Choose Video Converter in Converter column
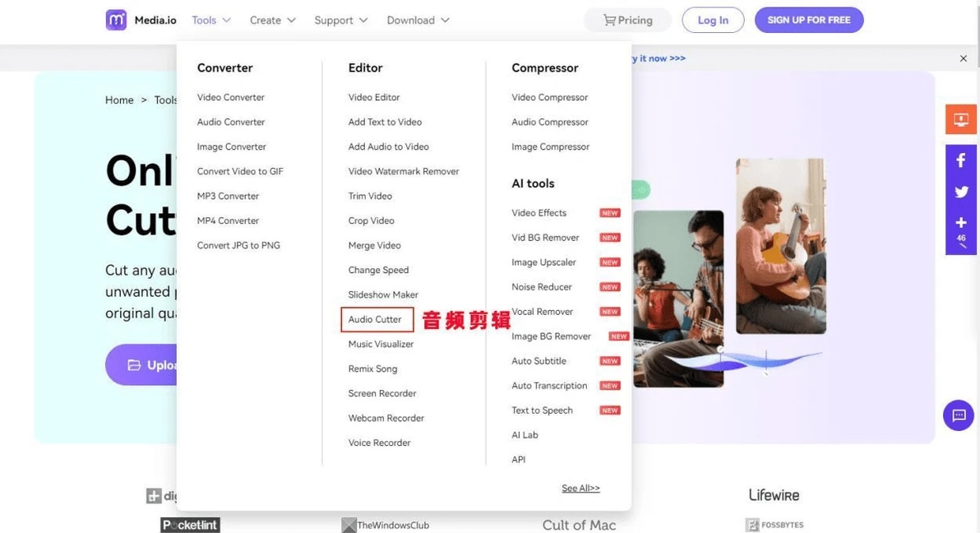This screenshot has width=980, height=533. click(x=231, y=97)
